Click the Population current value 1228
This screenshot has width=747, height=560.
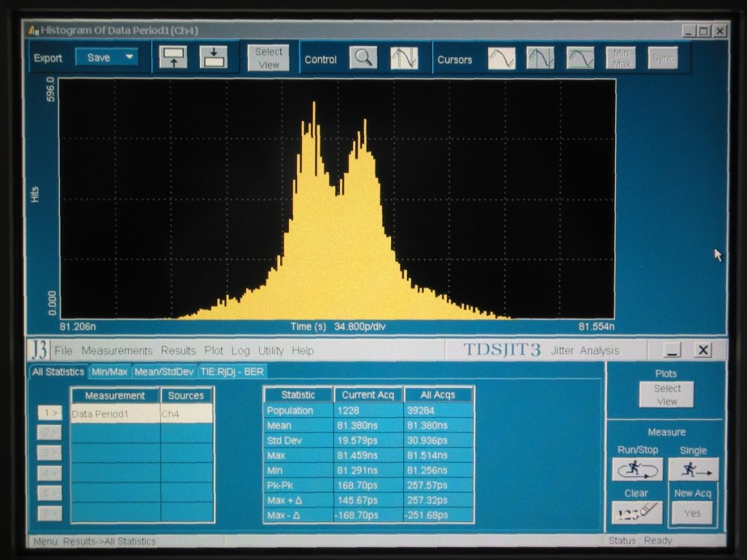coord(368,411)
